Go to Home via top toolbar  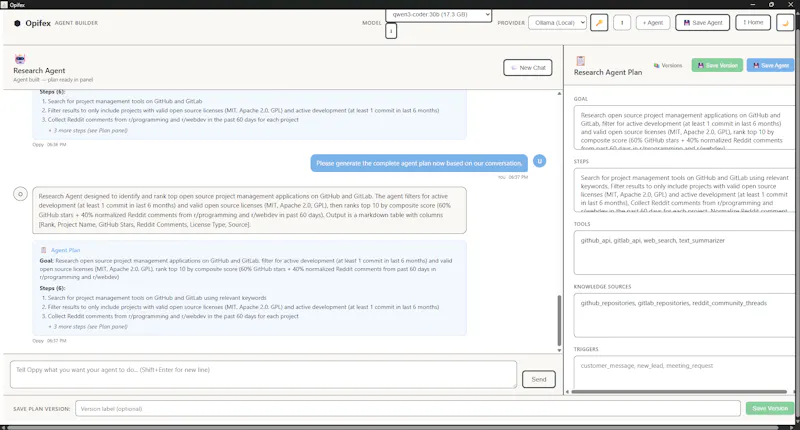(753, 22)
